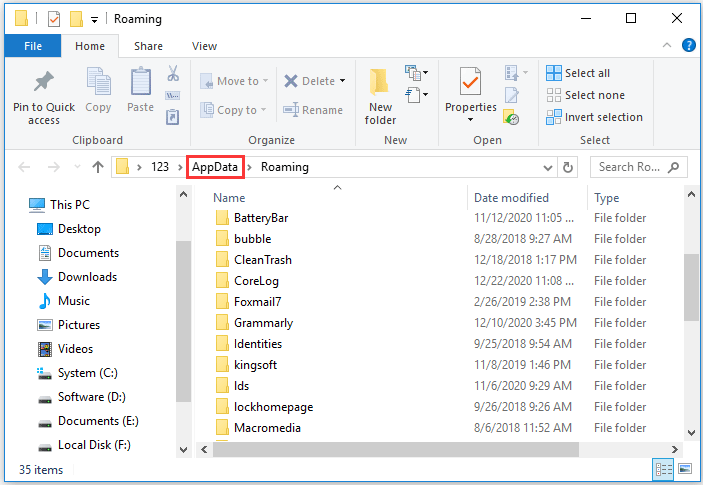Click the Copy path icon
Viewport: 703px width, 485px height.
tap(173, 95)
